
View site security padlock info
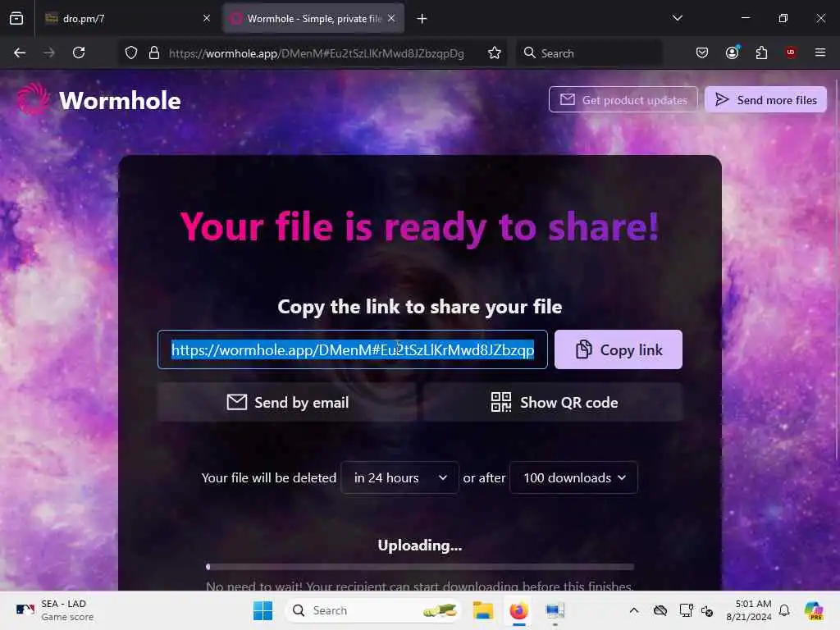coord(154,52)
